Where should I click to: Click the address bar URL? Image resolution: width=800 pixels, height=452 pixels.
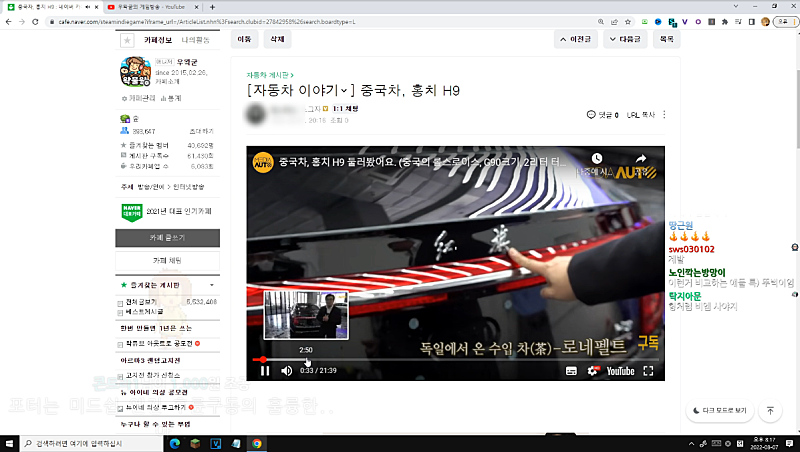click(207, 22)
